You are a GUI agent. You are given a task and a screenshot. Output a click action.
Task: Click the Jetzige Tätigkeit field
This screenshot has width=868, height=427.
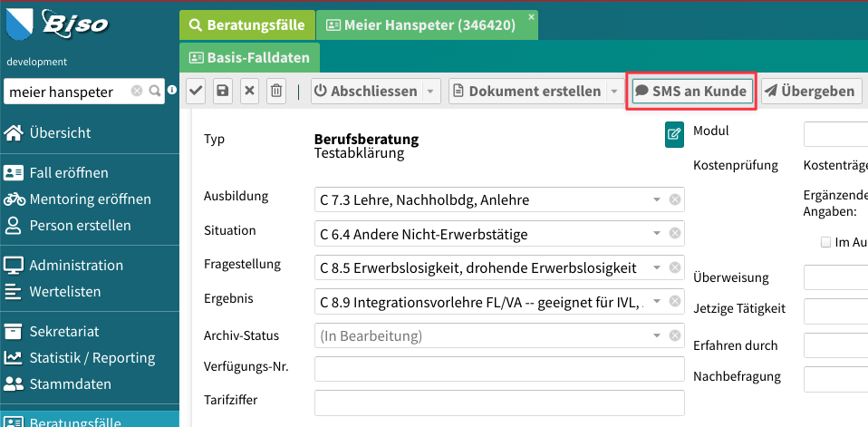(x=836, y=311)
